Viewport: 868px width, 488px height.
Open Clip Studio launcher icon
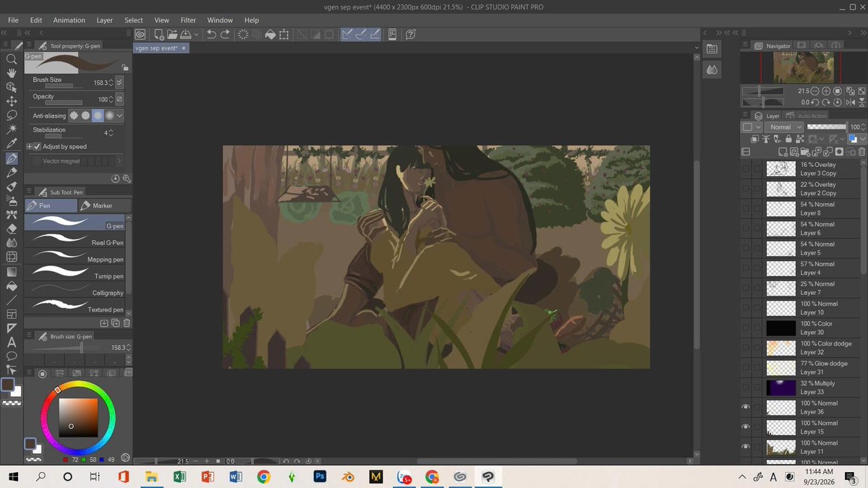[140, 34]
